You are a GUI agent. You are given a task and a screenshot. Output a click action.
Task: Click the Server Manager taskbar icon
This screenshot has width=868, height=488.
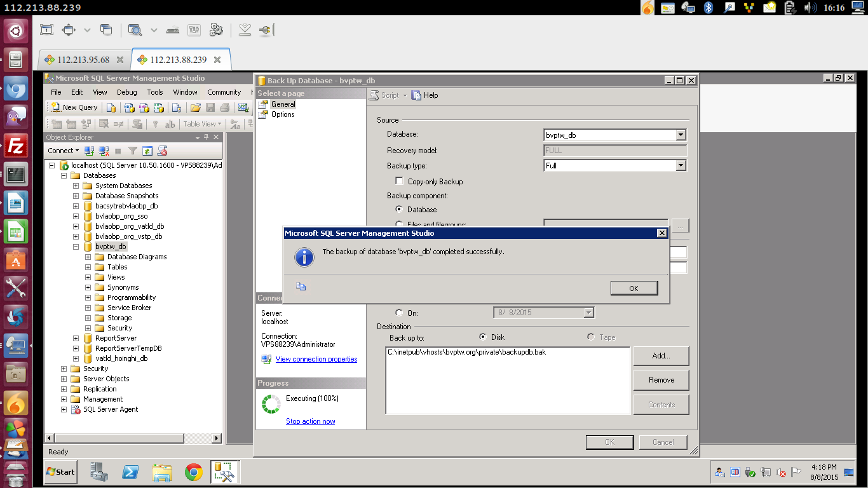[100, 472]
